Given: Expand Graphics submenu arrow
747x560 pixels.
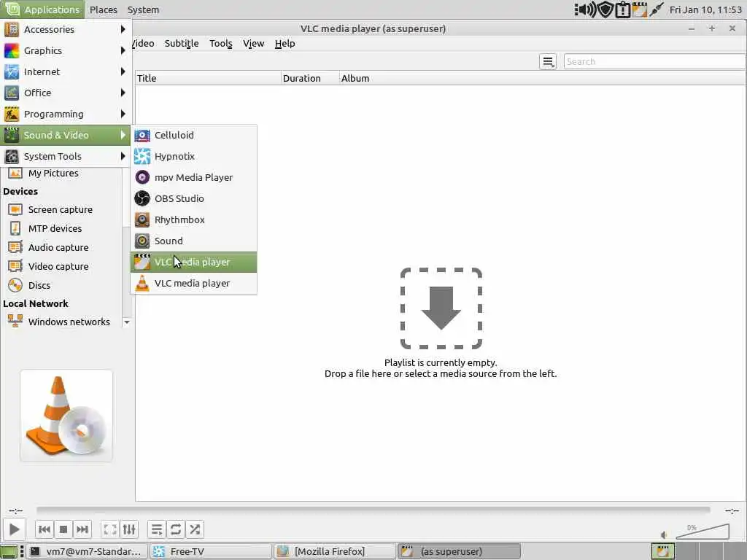Looking at the screenshot, I should tap(123, 50).
